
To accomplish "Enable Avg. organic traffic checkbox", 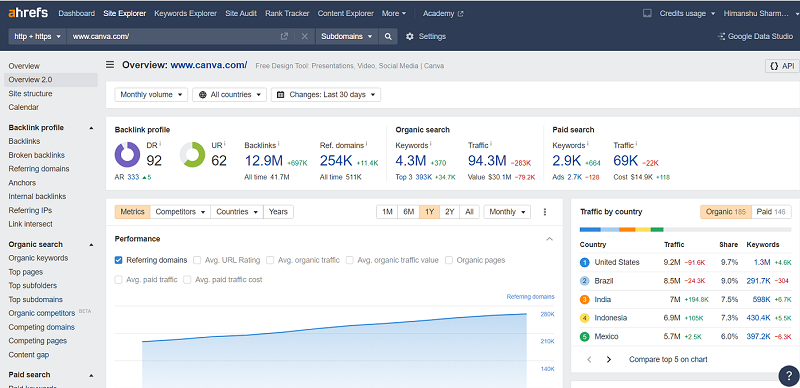I will pos(270,260).
